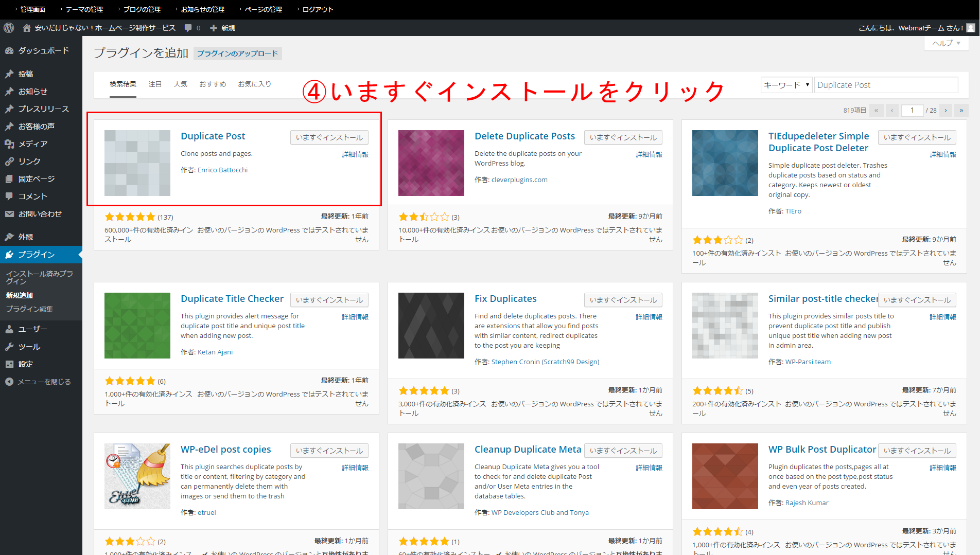Install Fix Duplicates plugin
The height and width of the screenshot is (555, 980).
(x=623, y=300)
